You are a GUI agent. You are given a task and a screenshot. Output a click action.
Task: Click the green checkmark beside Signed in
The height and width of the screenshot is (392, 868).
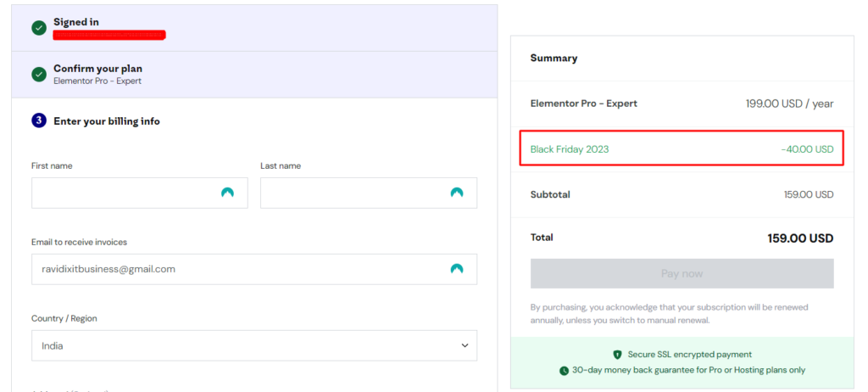coord(39,28)
